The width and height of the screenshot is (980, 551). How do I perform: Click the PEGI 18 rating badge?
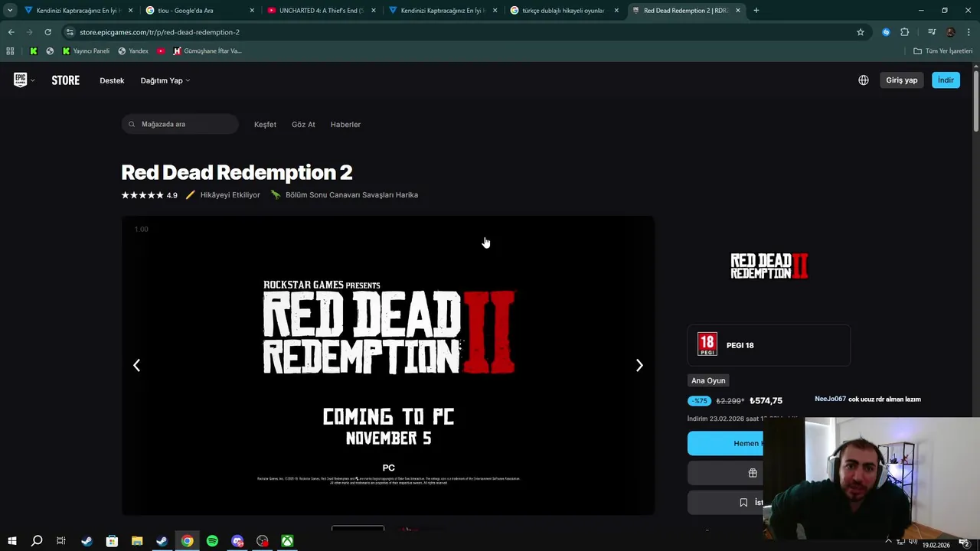707,345
